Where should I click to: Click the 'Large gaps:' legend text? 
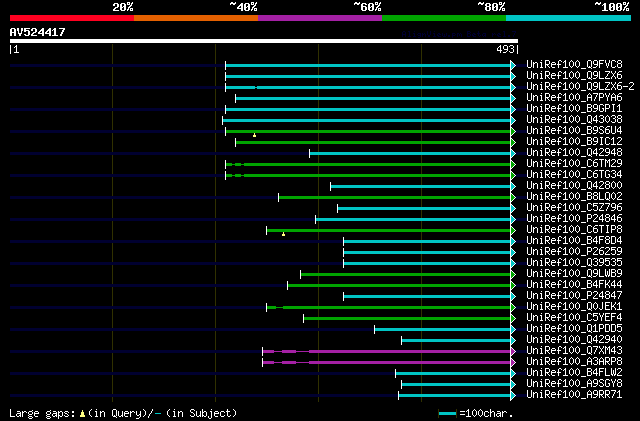(42, 413)
